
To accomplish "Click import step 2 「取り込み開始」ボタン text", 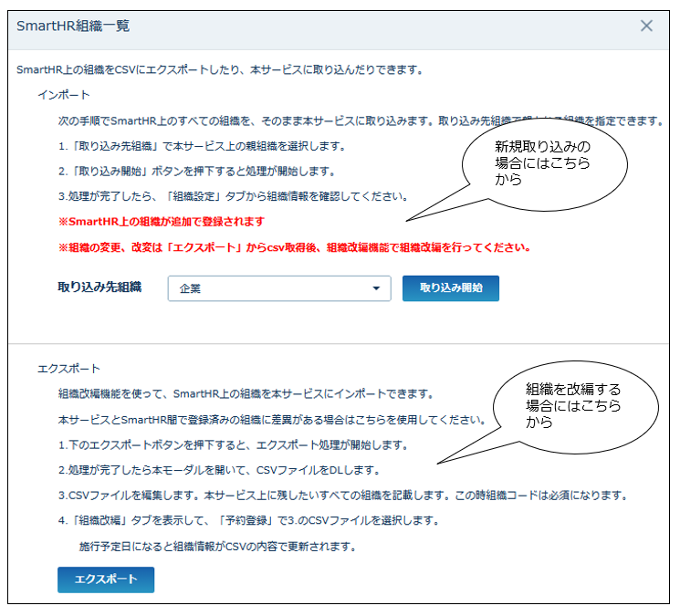I will pyautogui.click(x=197, y=172).
